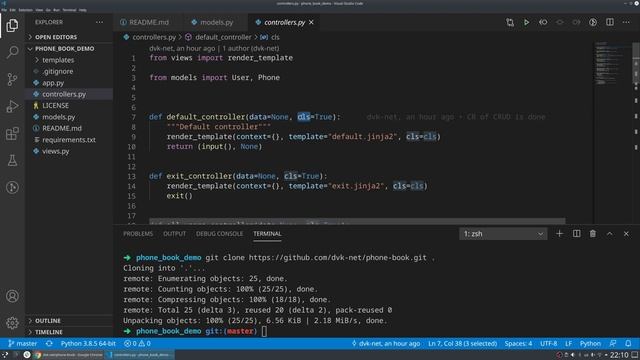Add a new terminal with plus icon

coord(560,233)
